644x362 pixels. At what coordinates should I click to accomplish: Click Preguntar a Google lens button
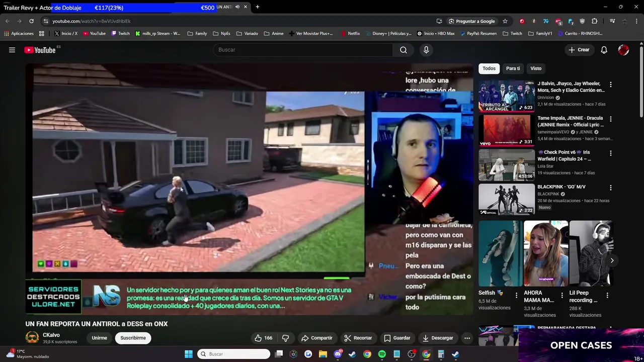(471, 21)
